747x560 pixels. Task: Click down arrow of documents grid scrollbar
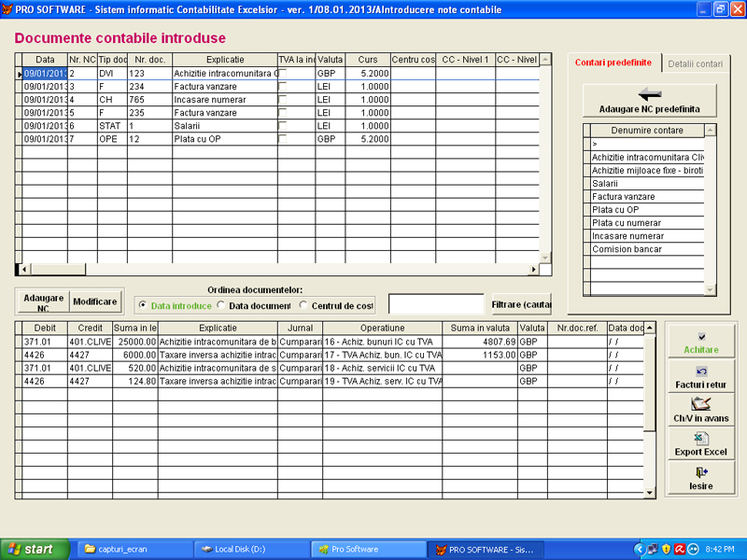tap(545, 258)
